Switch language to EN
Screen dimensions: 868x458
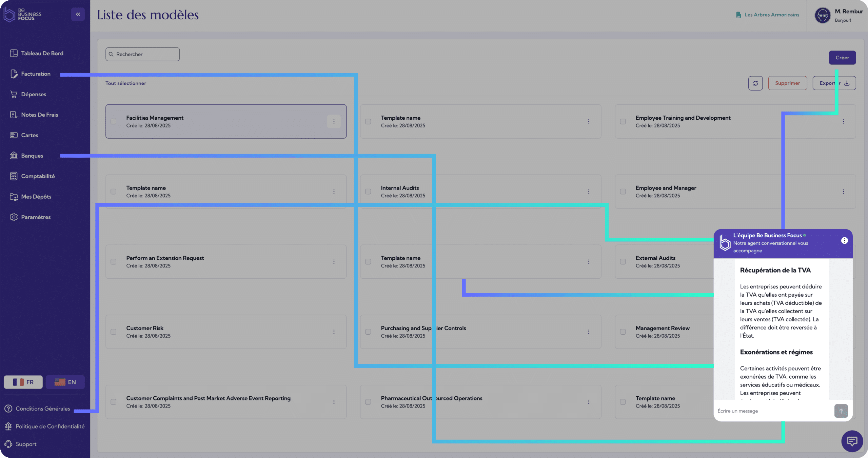click(x=65, y=382)
